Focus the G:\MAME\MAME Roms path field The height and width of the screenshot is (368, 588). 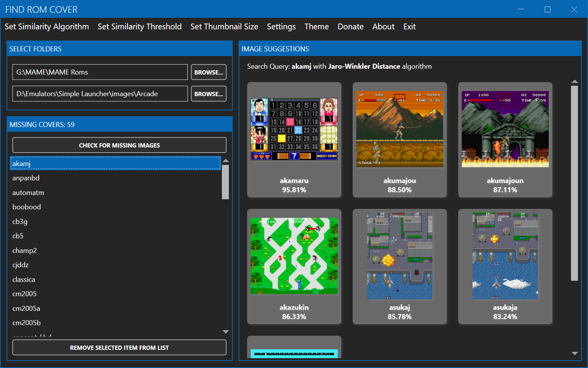point(100,72)
